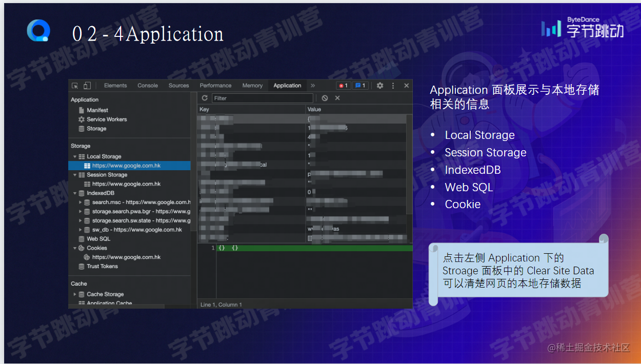Image resolution: width=641 pixels, height=364 pixels.
Task: Collapse the IndexedDB tree node
Action: (x=75, y=193)
